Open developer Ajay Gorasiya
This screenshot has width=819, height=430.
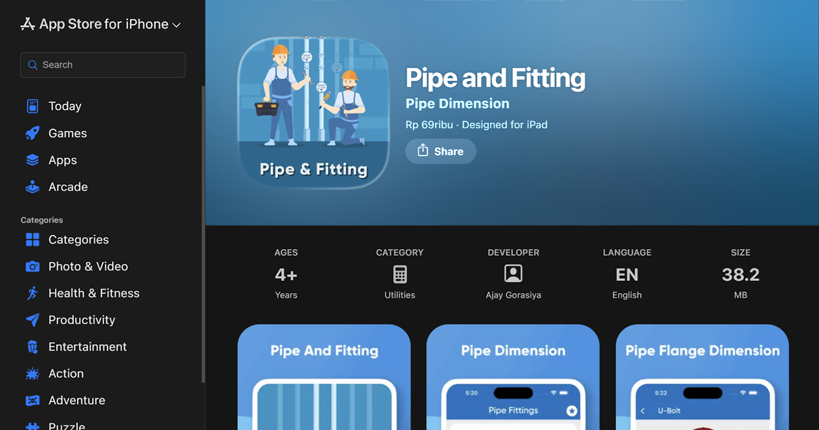point(513,295)
